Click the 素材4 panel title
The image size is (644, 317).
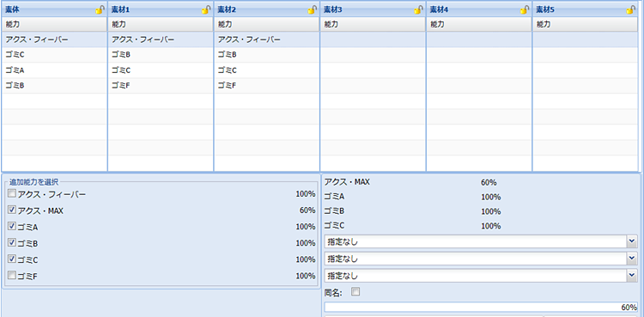pos(439,9)
